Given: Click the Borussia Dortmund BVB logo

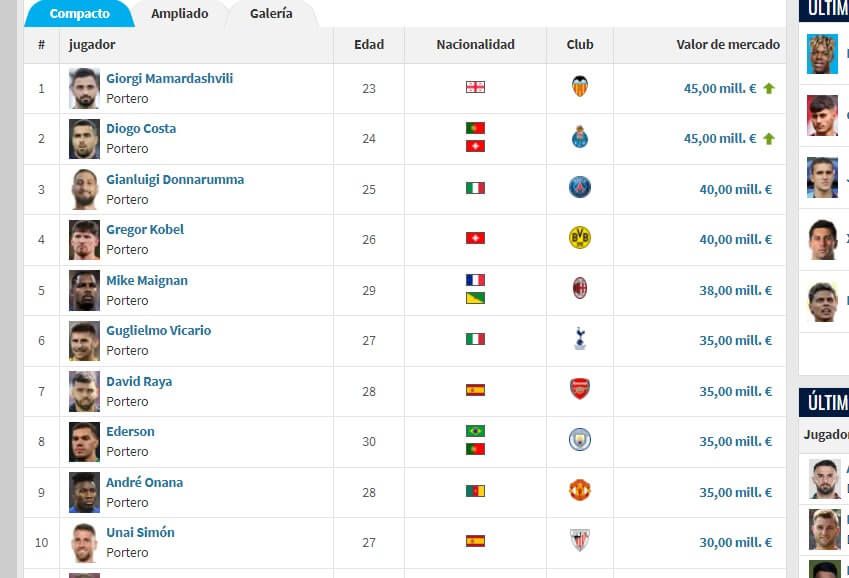Looking at the screenshot, I should click(580, 239).
